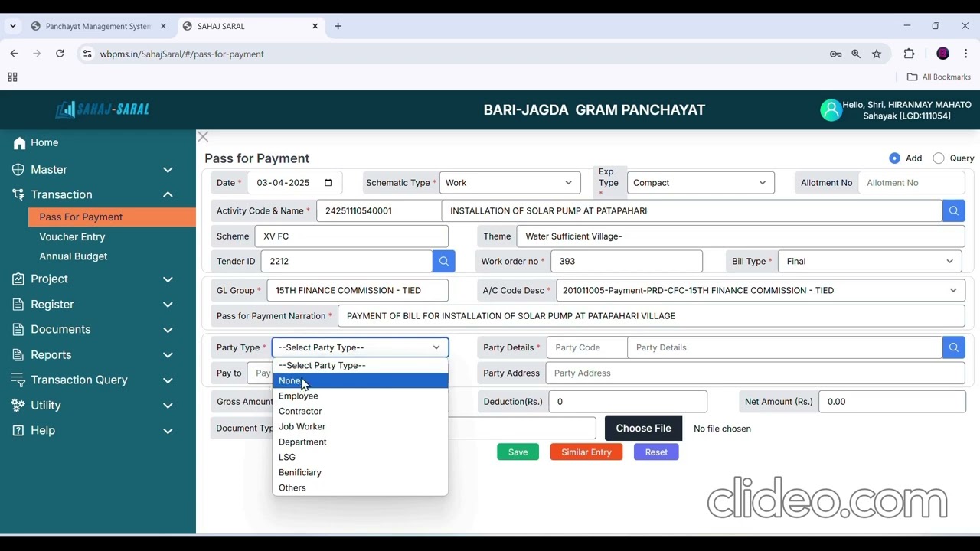Expand the Project menu chevron
Screen dimensions: 980x551
click(168, 279)
